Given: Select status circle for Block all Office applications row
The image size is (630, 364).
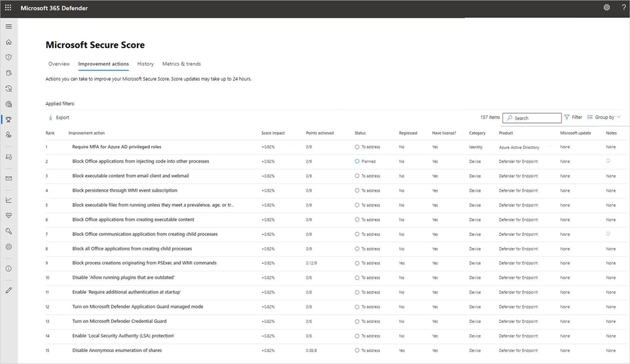Looking at the screenshot, I should click(x=357, y=249).
